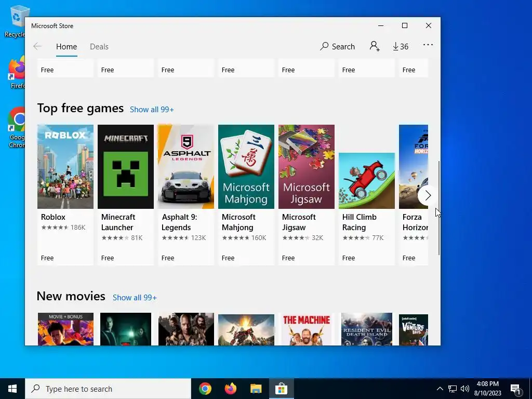Click the Hill Climb Racing title
The width and height of the screenshot is (532, 399).
(x=360, y=222)
